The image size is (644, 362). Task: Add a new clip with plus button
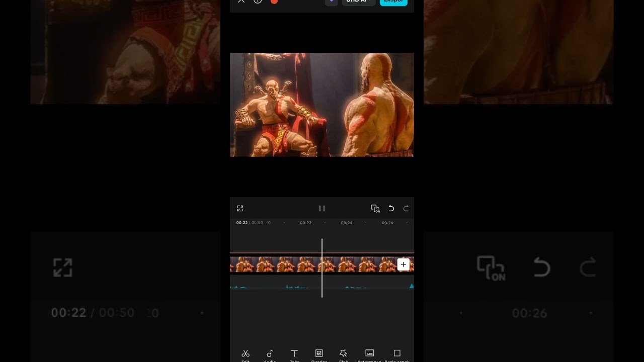pyautogui.click(x=403, y=264)
